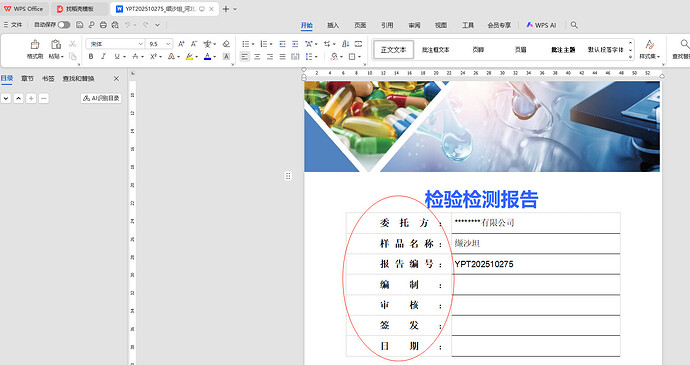Image resolution: width=690 pixels, height=365 pixels.
Task: Open the 文件 menu
Action: click(13, 25)
